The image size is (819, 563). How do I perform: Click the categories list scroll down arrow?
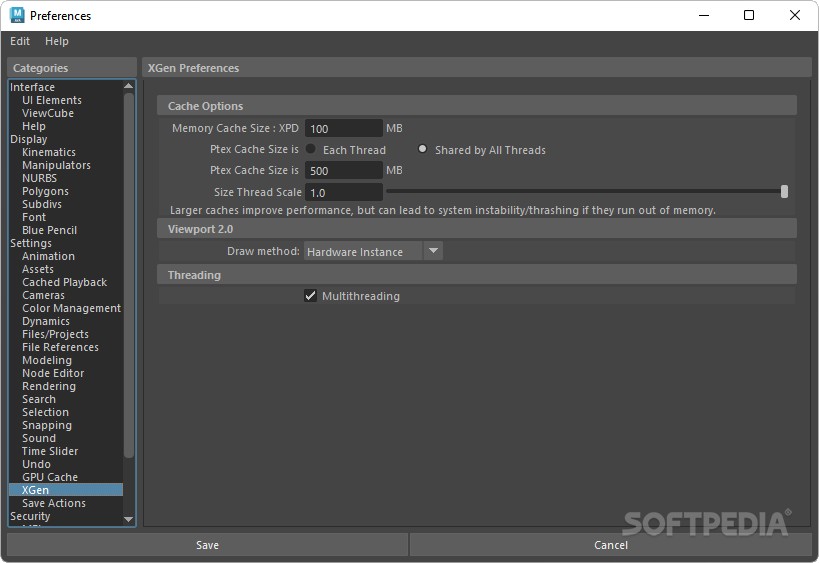(x=128, y=519)
